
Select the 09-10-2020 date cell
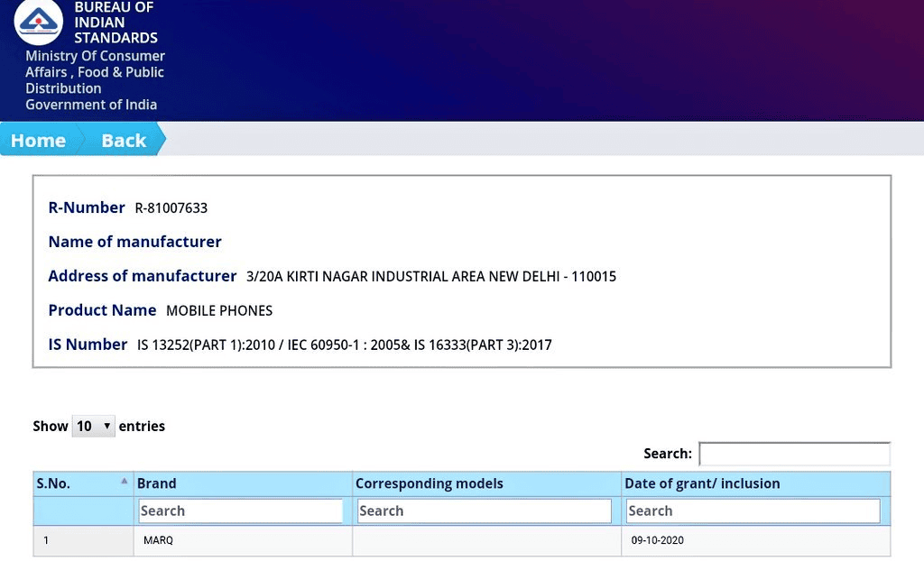pos(658,541)
